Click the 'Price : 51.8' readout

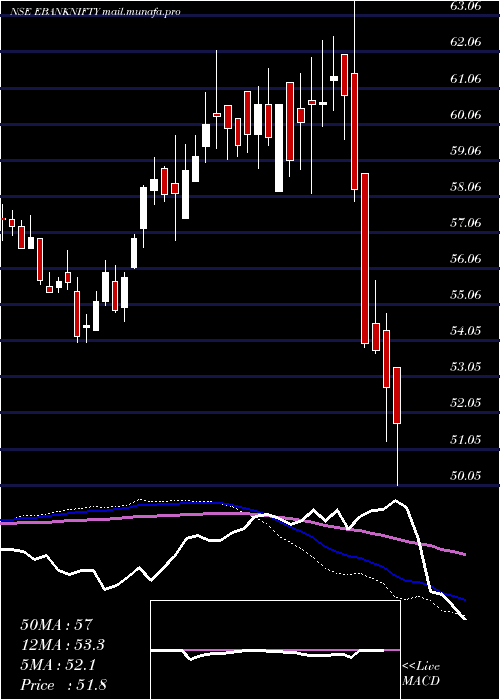coord(63,684)
